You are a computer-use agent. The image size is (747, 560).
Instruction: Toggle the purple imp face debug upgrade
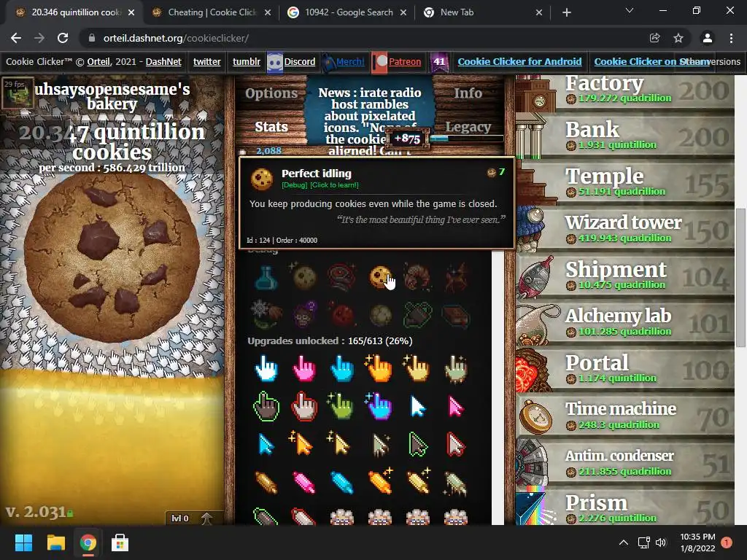(304, 314)
